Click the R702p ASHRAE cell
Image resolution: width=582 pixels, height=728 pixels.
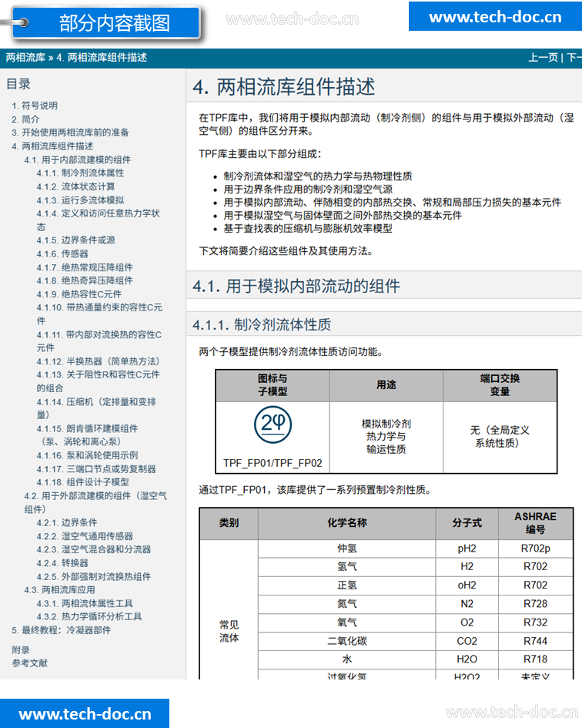(535, 549)
